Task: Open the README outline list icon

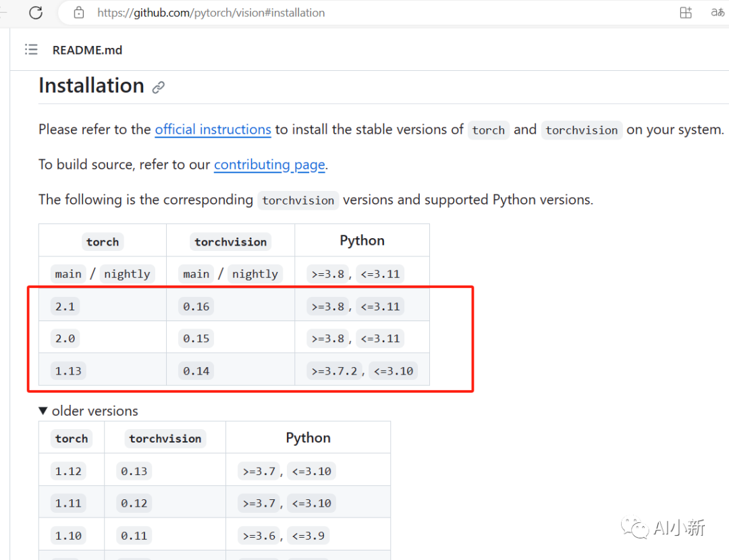Action: [31, 49]
